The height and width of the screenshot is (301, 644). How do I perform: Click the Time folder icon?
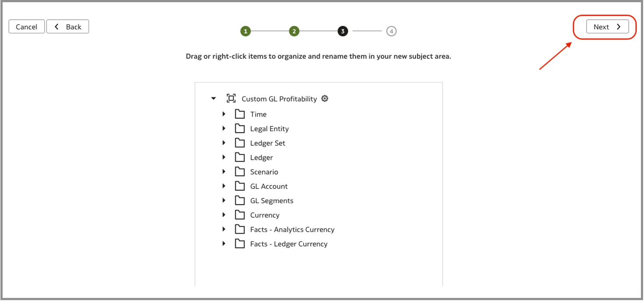point(240,114)
